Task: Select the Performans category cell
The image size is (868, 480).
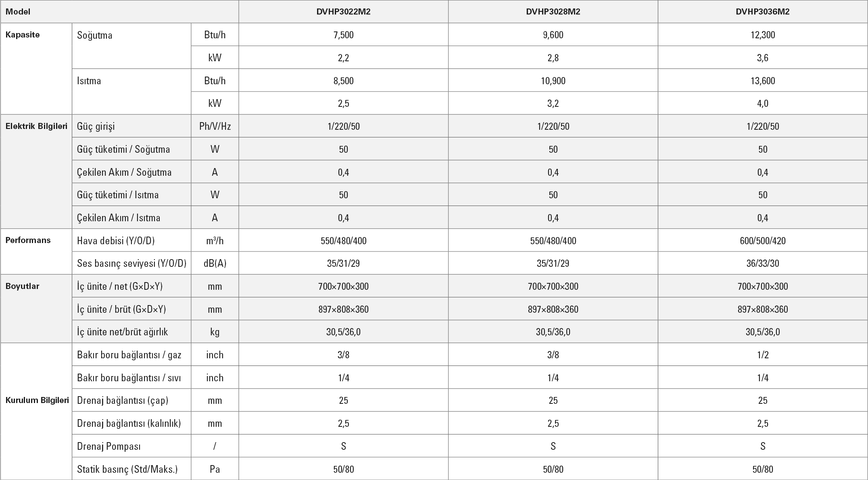Action: 28,240
